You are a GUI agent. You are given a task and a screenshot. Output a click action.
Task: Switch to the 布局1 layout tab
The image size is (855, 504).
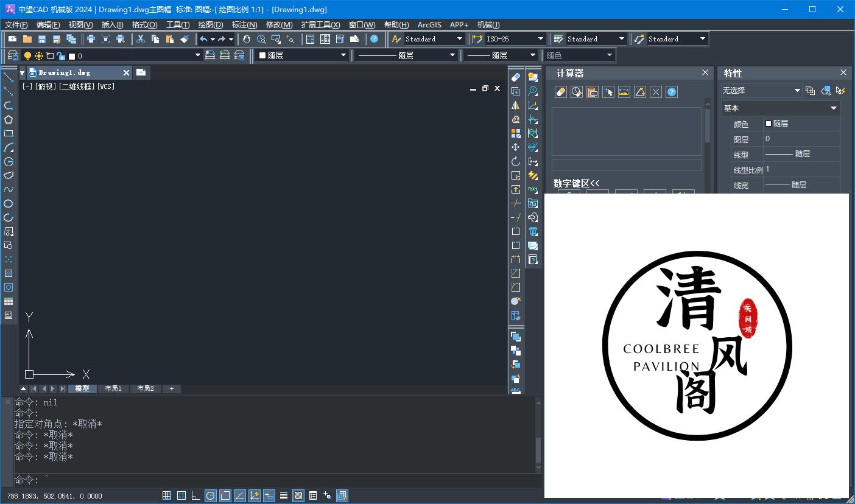point(113,388)
